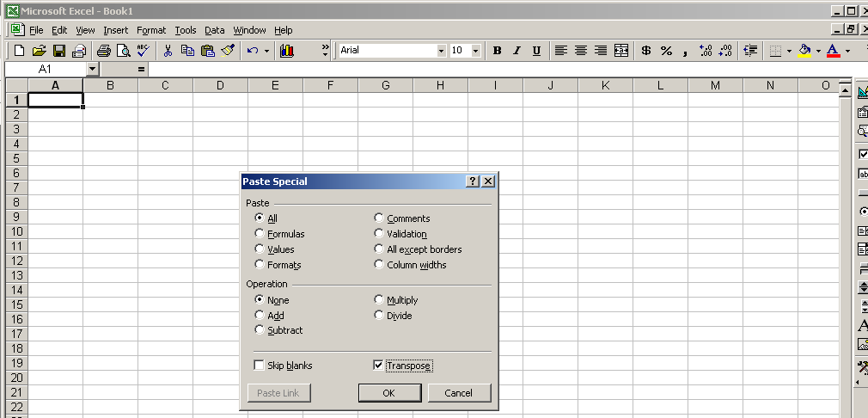Click the Merge and Center icon

[621, 51]
